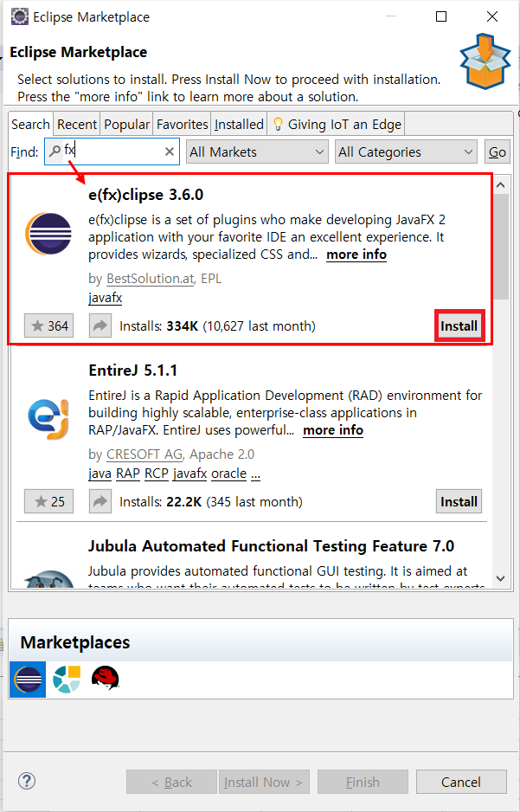Viewport: 520px width, 812px height.
Task: Install the e(fx)clipse 3.6.0 plugin
Action: pos(459,325)
